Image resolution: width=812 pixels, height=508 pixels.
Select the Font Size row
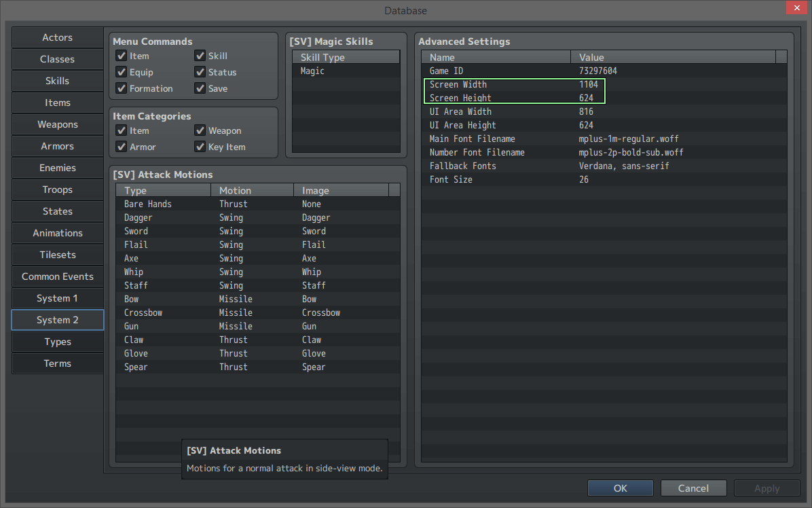(604, 179)
